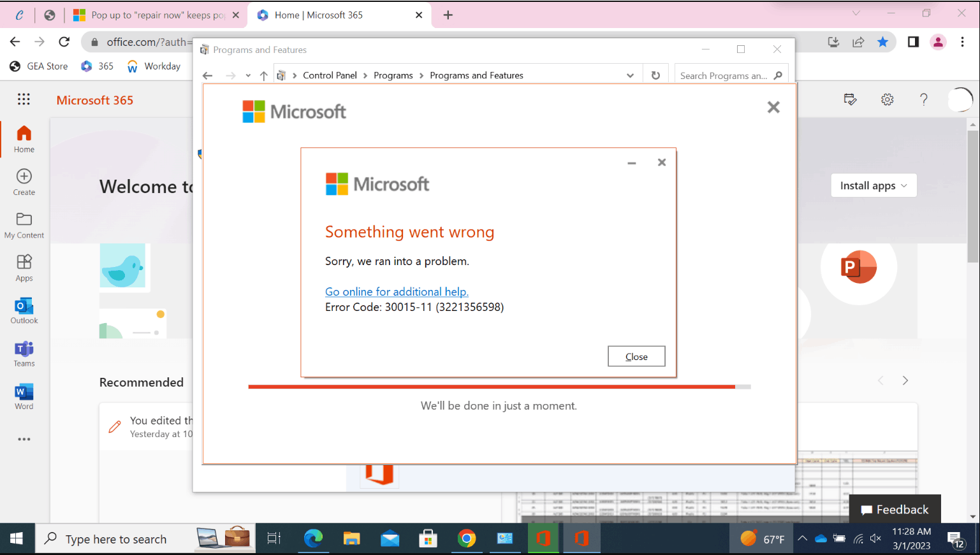This screenshot has height=555, width=980.
Task: Switch to Pop up to repair now tab
Action: 157,15
